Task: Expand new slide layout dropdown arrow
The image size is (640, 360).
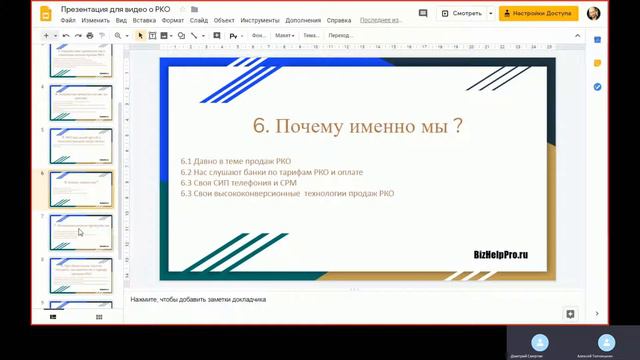Action: point(55,36)
